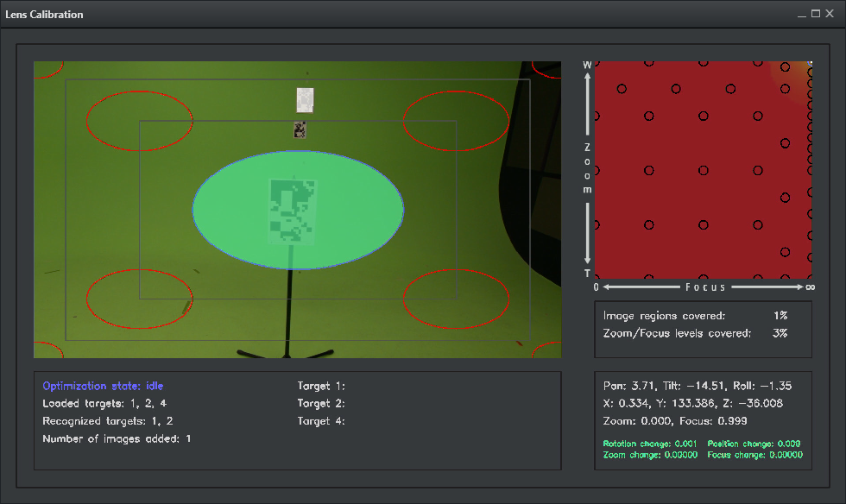The height and width of the screenshot is (504, 846).
Task: Click the T label on Zoom axis
Action: coord(587,274)
